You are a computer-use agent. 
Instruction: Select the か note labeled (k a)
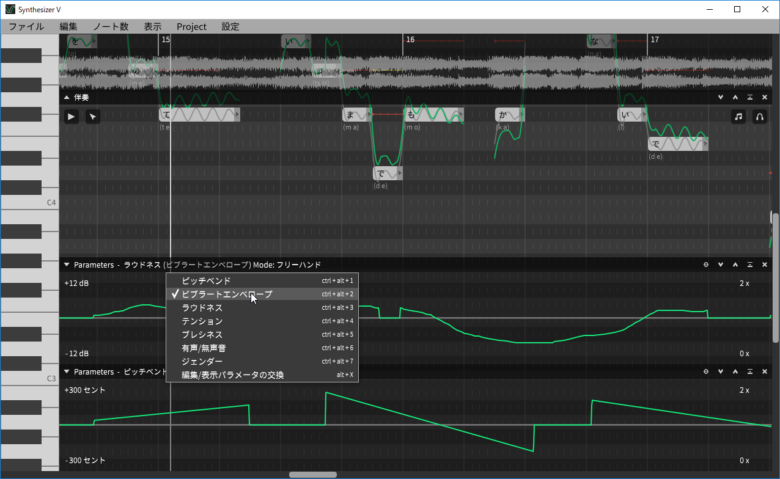[509, 115]
